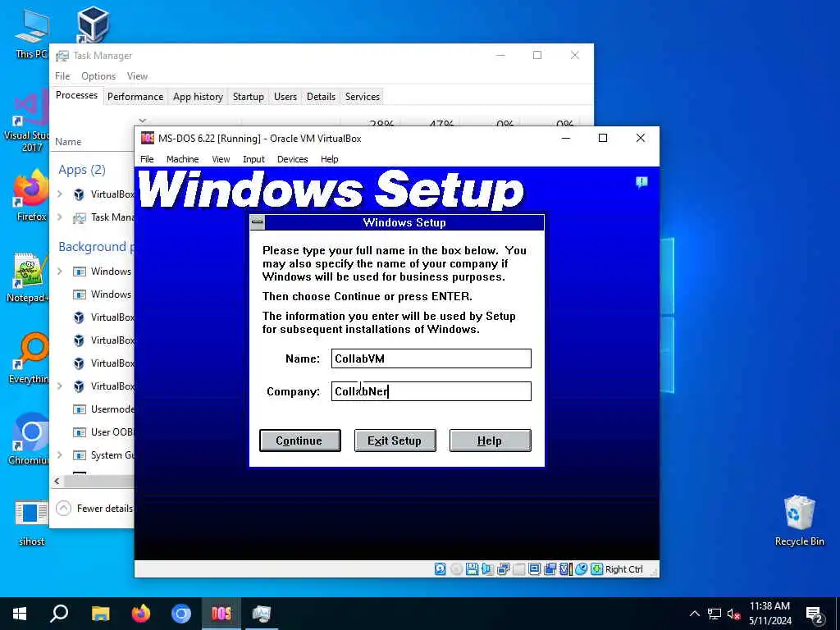
Task: Click the Company input field
Action: click(431, 391)
